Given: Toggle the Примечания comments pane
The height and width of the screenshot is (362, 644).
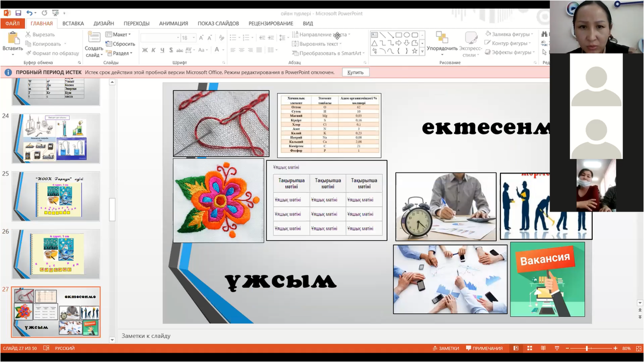Looking at the screenshot, I should pos(484,348).
